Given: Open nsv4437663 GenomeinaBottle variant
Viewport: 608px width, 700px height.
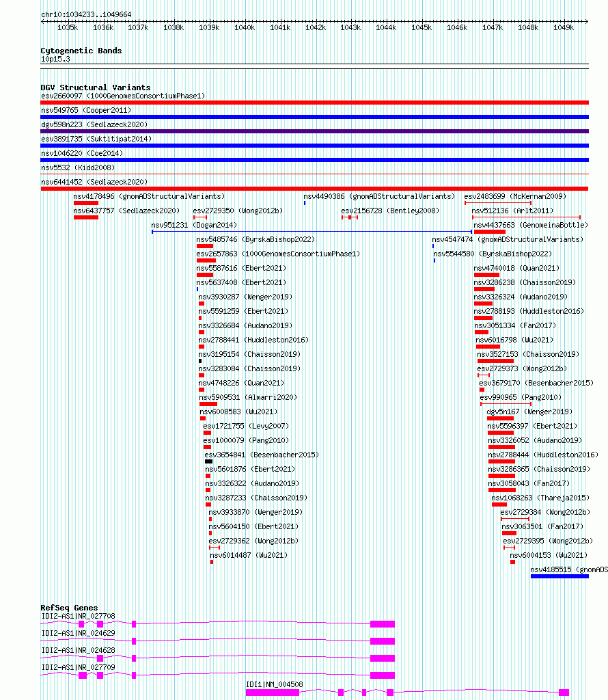Looking at the screenshot, I should pos(531,225).
